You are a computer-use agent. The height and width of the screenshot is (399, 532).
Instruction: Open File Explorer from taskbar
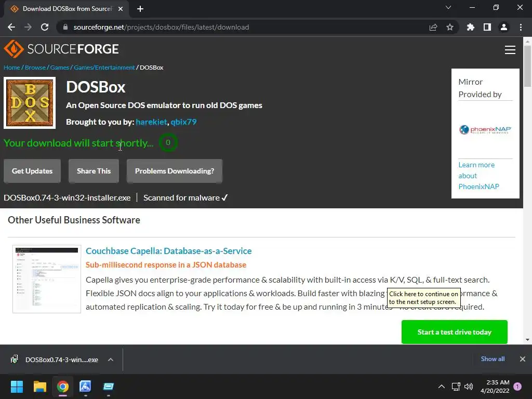[39, 387]
